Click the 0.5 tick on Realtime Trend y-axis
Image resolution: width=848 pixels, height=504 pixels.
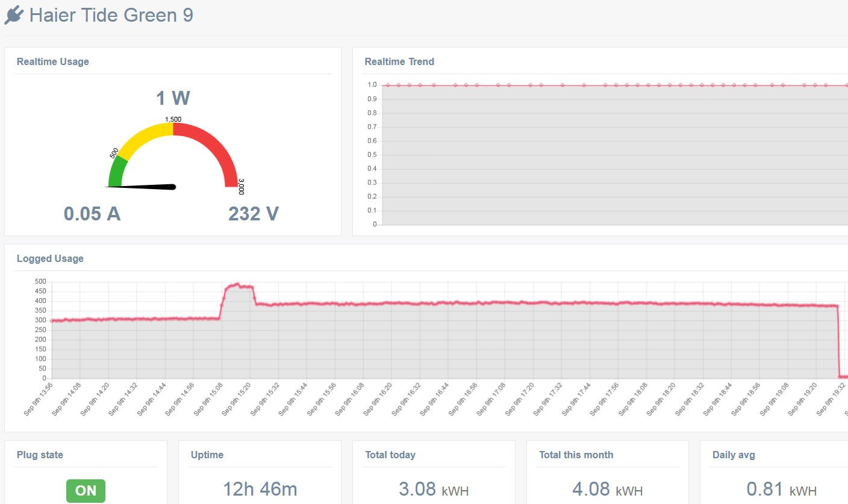pos(372,155)
